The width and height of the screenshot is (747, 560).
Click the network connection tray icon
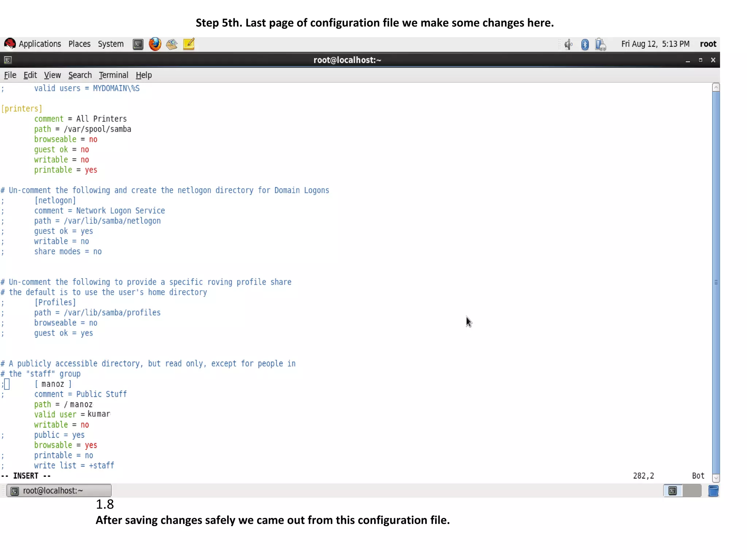pyautogui.click(x=600, y=44)
